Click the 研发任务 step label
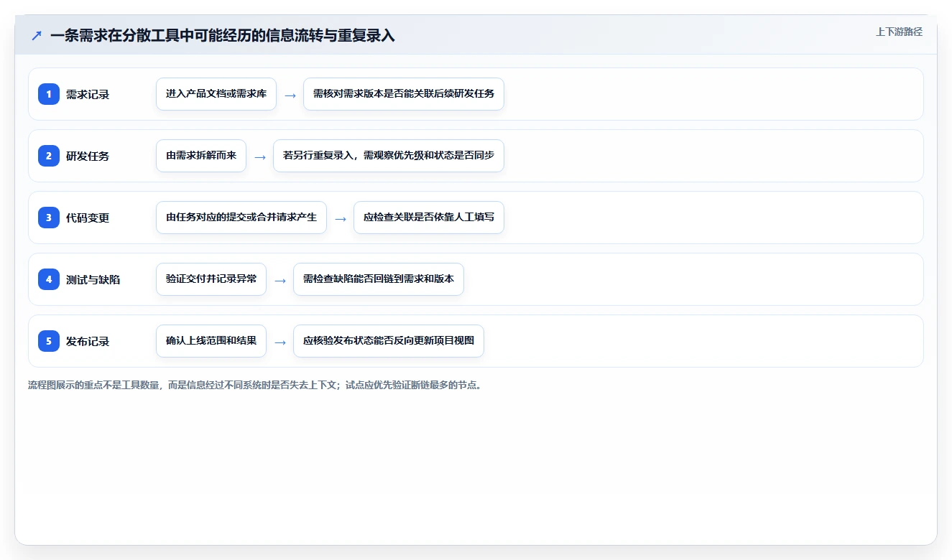The width and height of the screenshot is (952, 560). (x=88, y=156)
